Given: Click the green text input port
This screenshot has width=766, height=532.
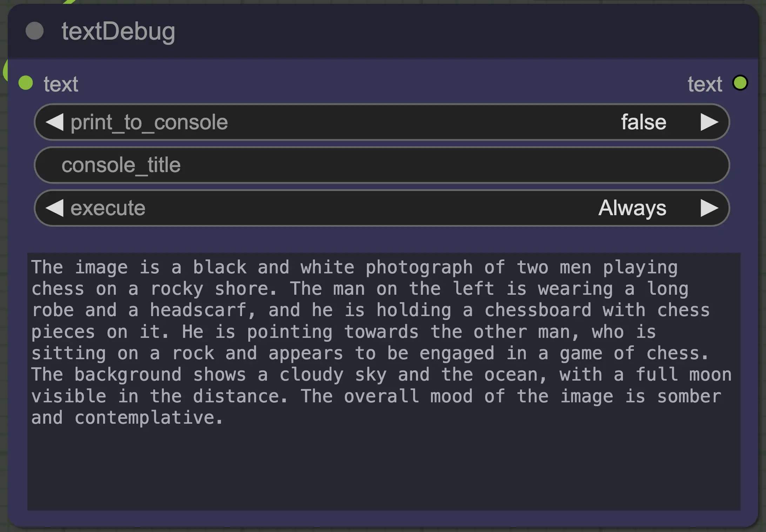Looking at the screenshot, I should point(26,83).
